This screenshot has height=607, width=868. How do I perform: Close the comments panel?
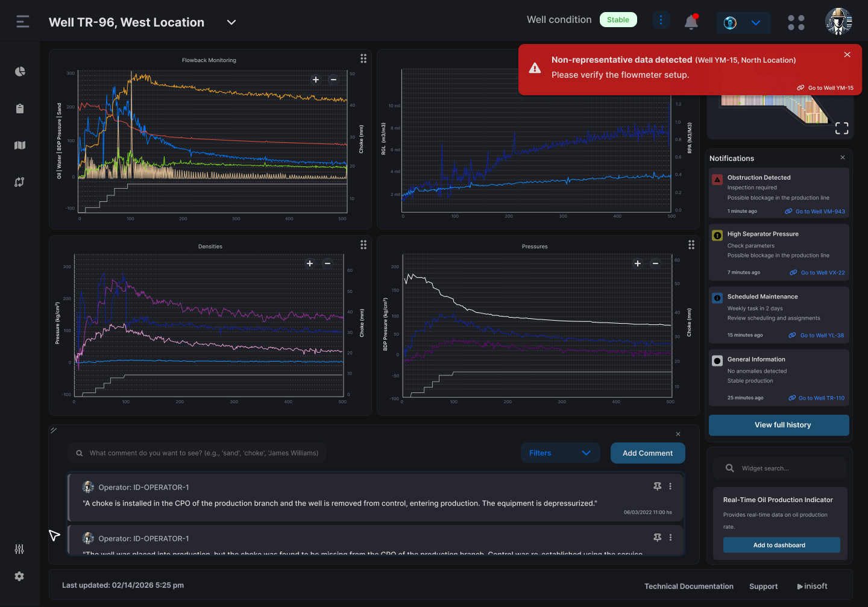(x=678, y=434)
